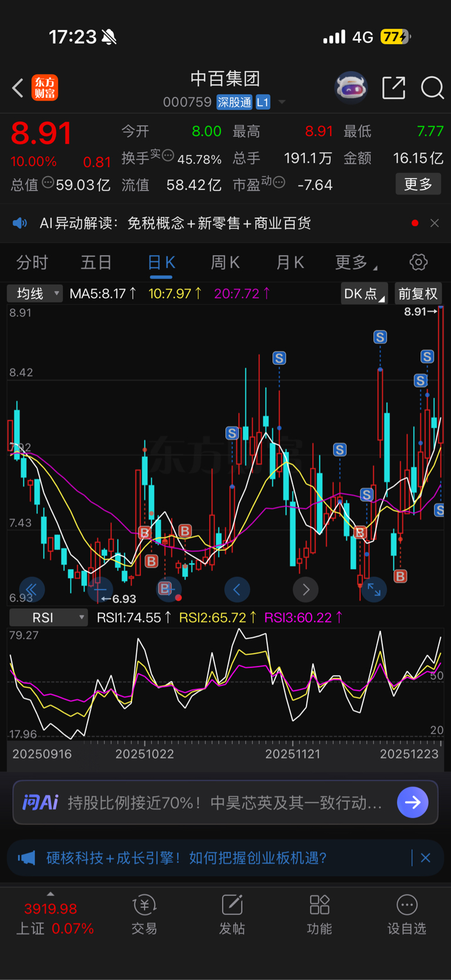Screen dimensions: 451x980
Task: Expand the stock code dropdown arrow
Action: point(282,102)
